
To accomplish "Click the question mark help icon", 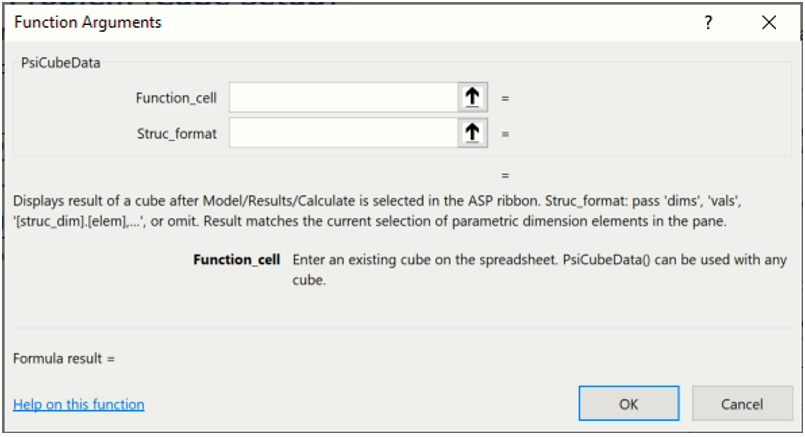I will [x=708, y=23].
